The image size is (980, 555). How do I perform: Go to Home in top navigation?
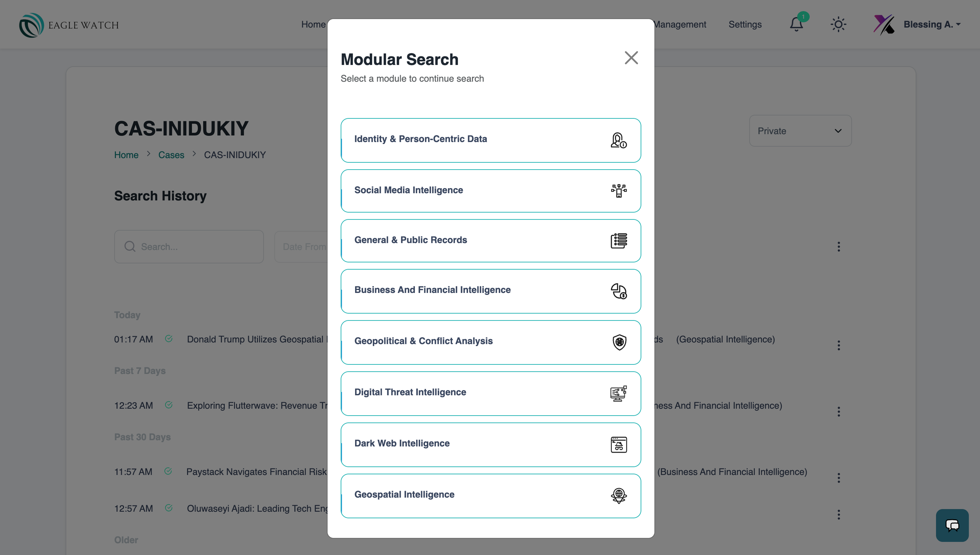(313, 24)
